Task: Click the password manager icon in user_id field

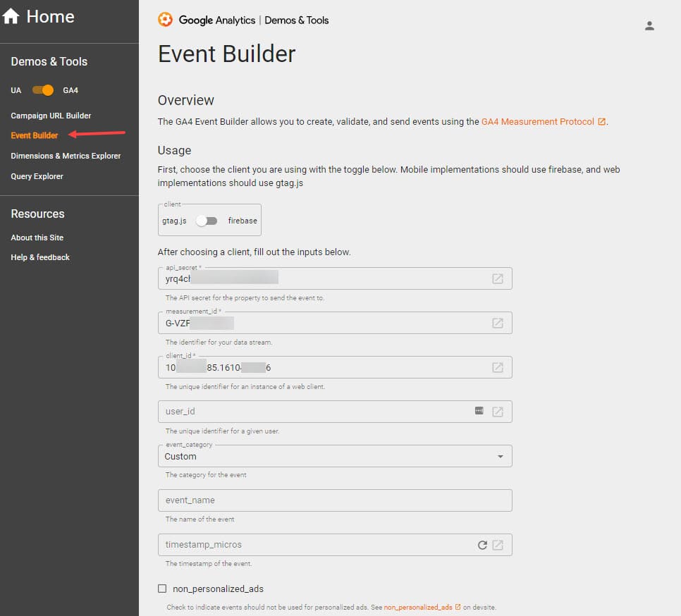Action: tap(479, 411)
